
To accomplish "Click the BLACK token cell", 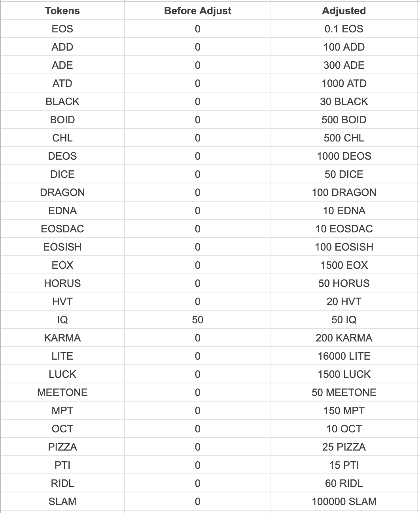I will [x=62, y=102].
